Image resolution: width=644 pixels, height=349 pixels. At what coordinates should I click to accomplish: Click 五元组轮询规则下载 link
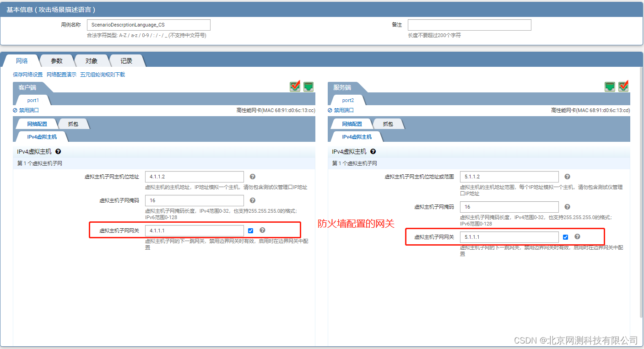[103, 75]
